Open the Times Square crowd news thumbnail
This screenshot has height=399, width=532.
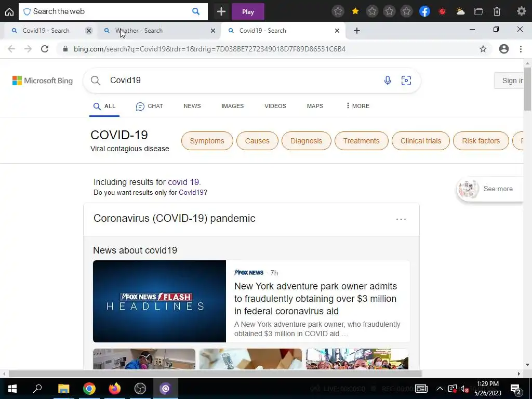357,359
